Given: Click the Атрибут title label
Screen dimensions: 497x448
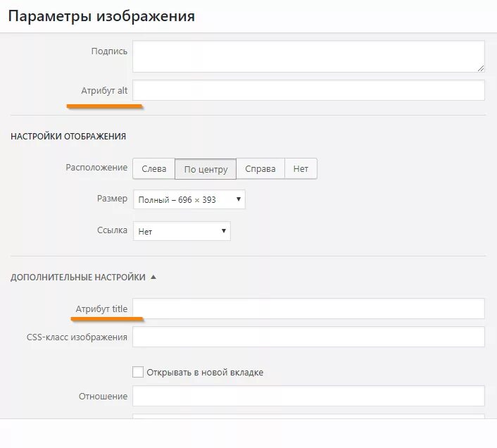Looking at the screenshot, I should pos(101,309).
